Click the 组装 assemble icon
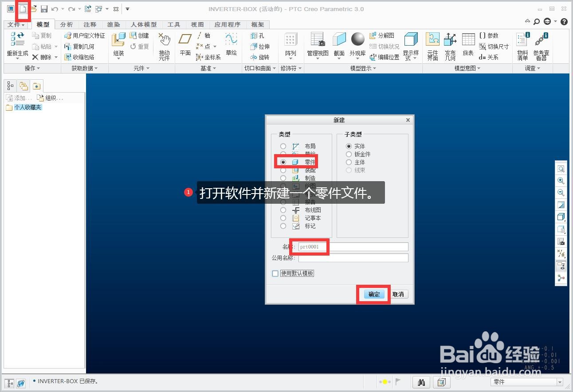 pyautogui.click(x=118, y=40)
